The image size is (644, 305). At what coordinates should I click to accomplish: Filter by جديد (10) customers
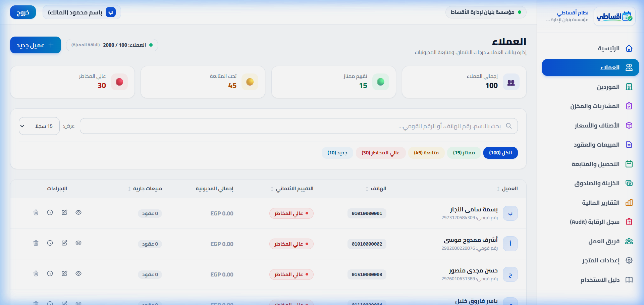(337, 153)
